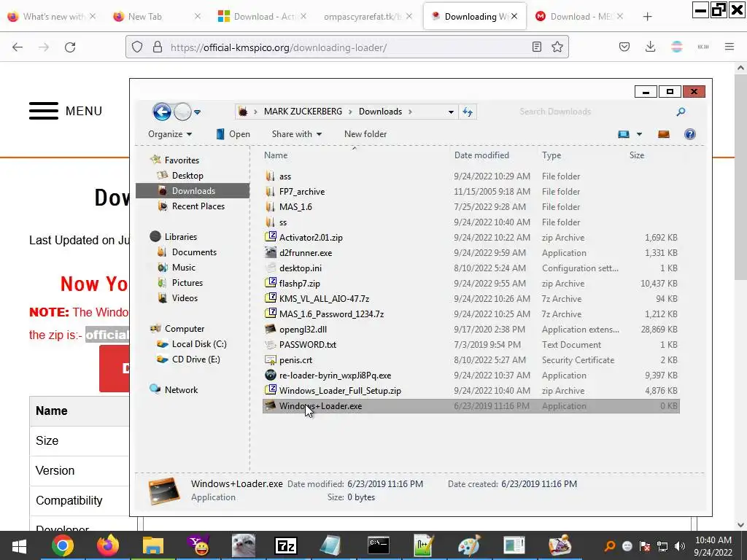Open the address bar history dropdown
The width and height of the screenshot is (747, 560).
pos(451,112)
